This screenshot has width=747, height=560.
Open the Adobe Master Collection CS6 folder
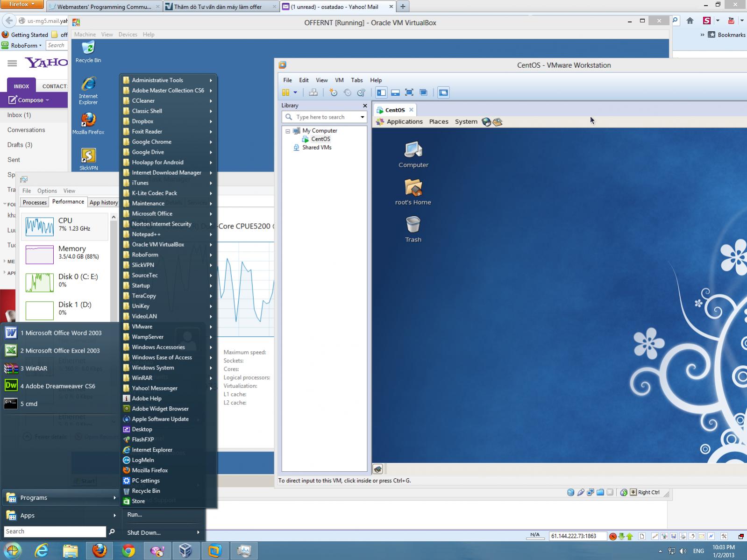click(167, 91)
